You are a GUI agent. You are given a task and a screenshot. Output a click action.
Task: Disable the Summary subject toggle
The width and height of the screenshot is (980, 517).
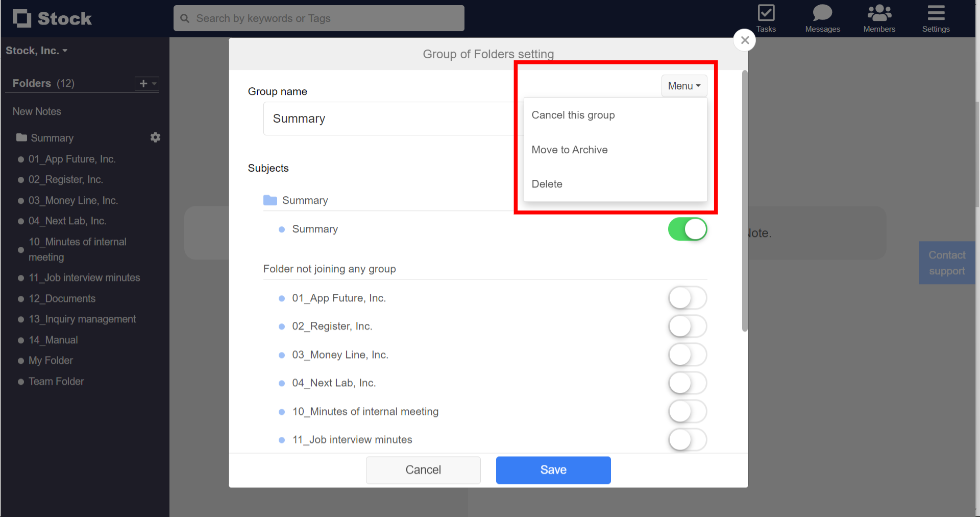687,229
